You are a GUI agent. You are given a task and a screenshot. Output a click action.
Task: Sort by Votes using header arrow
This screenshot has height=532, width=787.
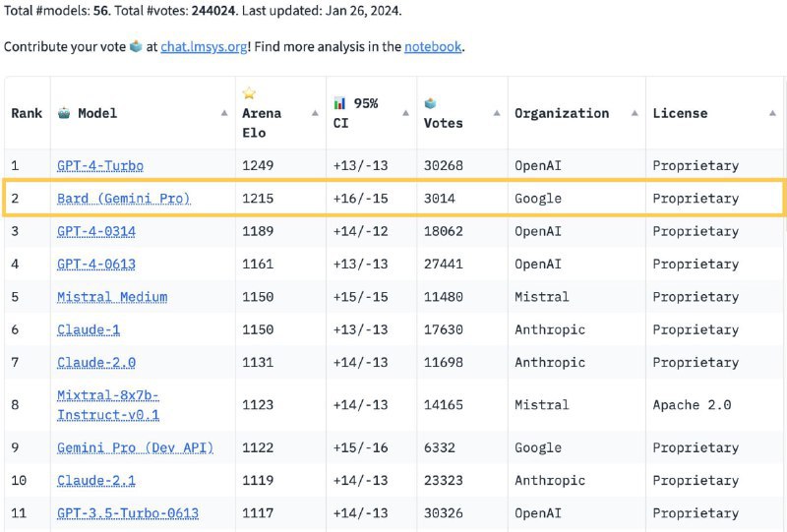pyautogui.click(x=497, y=113)
